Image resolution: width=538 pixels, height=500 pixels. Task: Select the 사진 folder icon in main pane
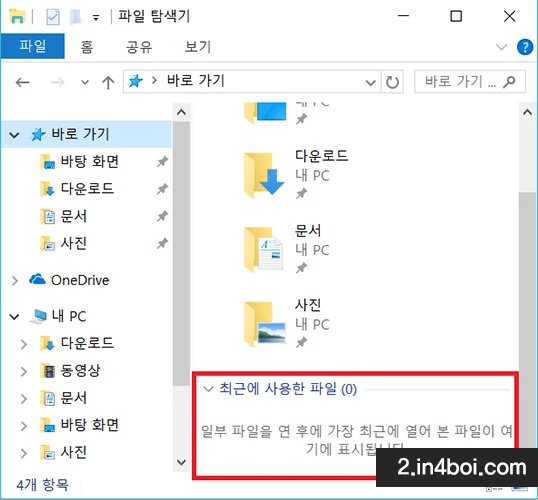pyautogui.click(x=264, y=324)
